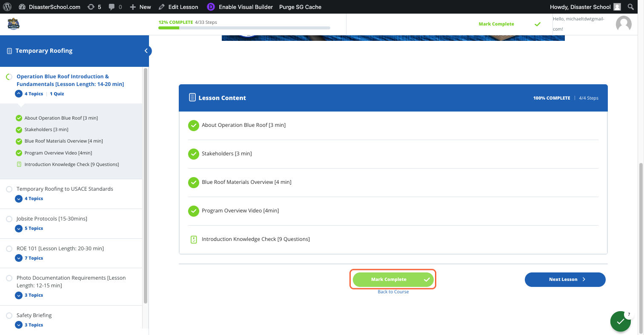Viewport: 644px width, 335px height.
Task: Go to Next Lesson
Action: [565, 280]
